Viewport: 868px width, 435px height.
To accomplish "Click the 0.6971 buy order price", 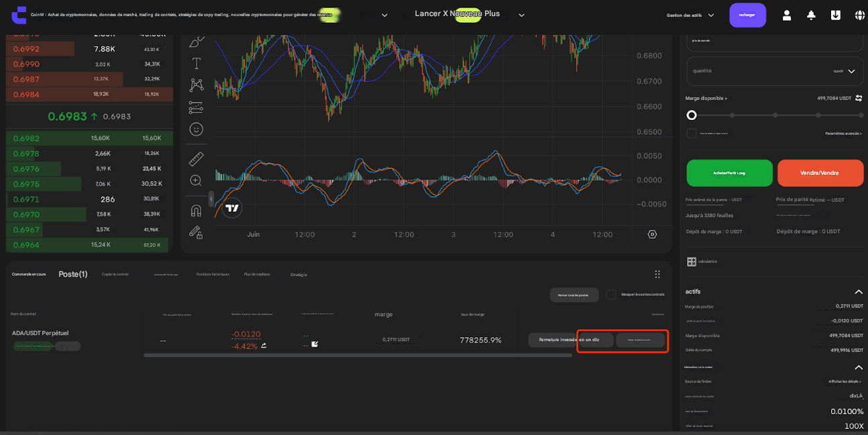I will (26, 199).
